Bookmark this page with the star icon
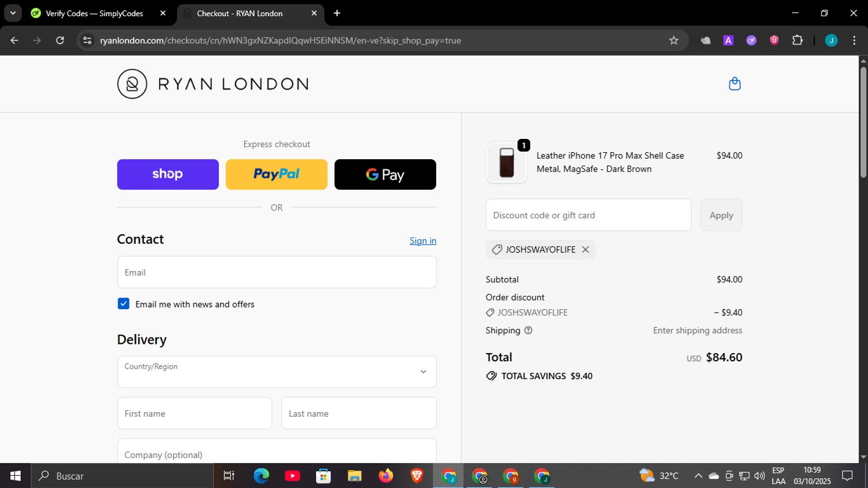Viewport: 868px width, 488px height. tap(674, 41)
